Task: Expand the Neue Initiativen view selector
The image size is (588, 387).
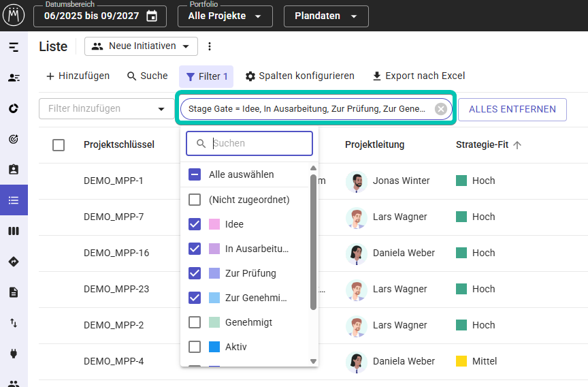Action: tap(142, 46)
